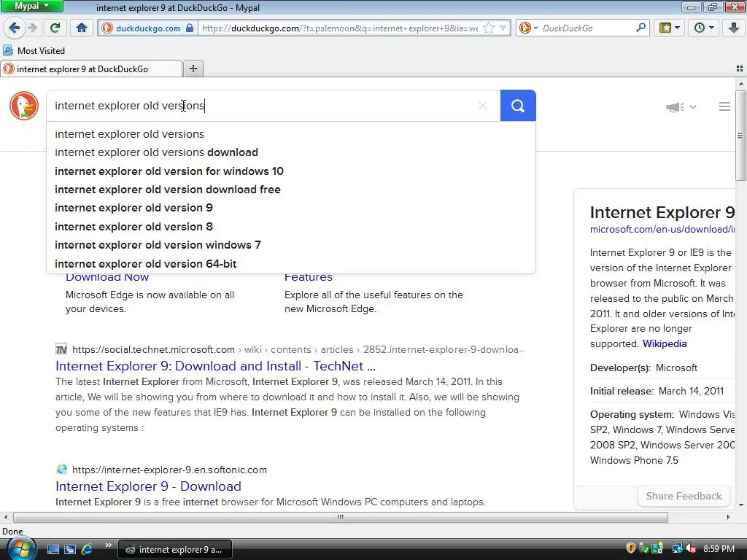Select suggestion old version 64-bit
Viewport: 747px width, 560px height.
[290, 264]
